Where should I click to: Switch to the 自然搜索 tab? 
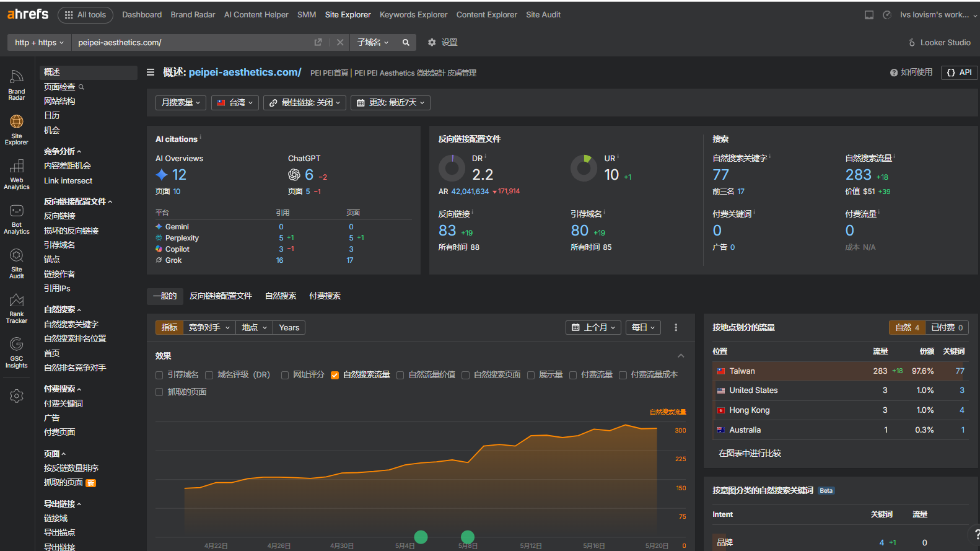coord(281,296)
